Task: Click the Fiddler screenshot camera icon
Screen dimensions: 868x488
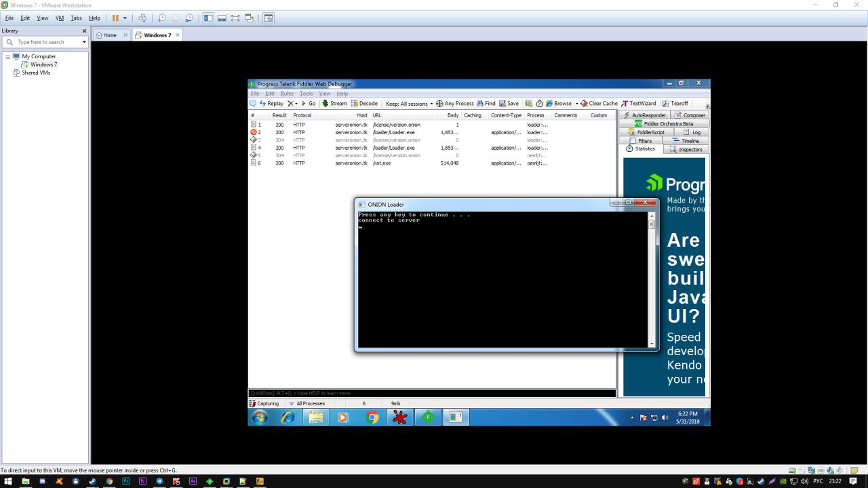Action: point(529,104)
